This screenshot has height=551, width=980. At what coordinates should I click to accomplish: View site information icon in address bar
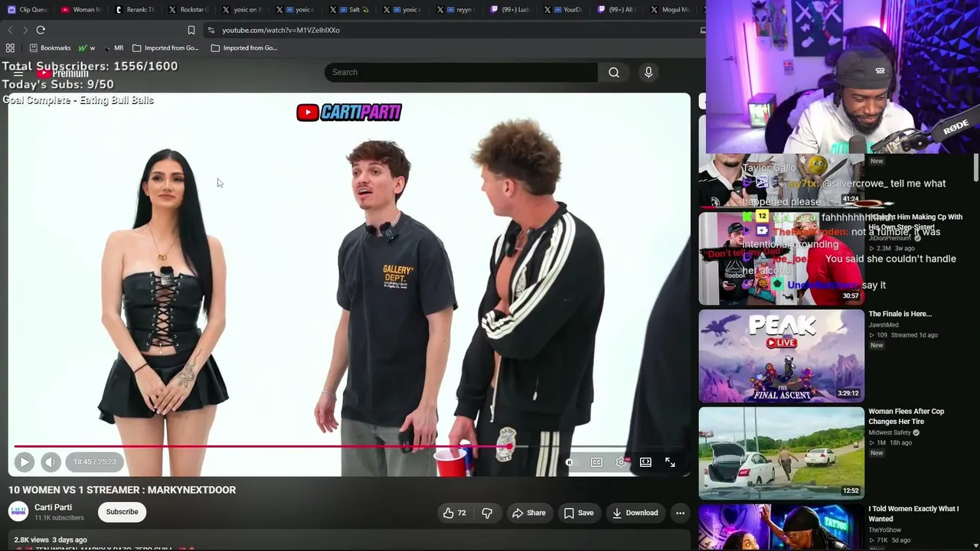(x=211, y=30)
